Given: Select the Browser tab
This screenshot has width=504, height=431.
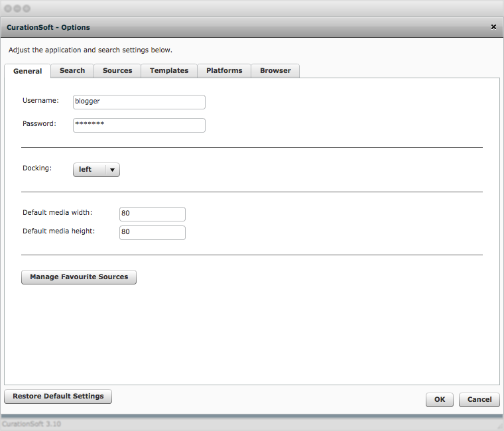Looking at the screenshot, I should pos(275,71).
